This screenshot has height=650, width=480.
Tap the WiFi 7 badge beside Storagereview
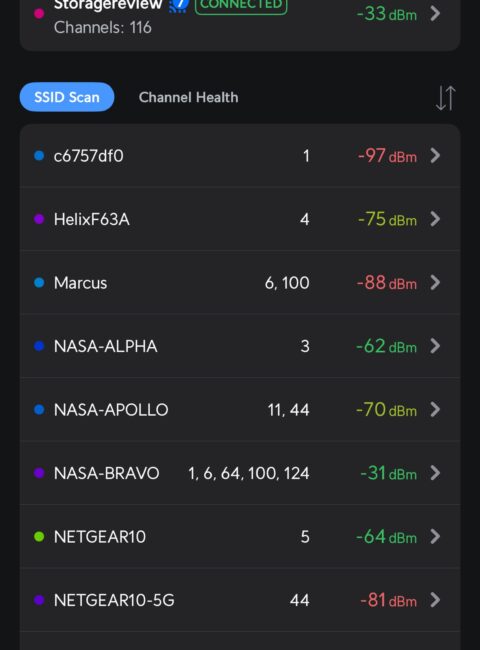click(x=179, y=5)
